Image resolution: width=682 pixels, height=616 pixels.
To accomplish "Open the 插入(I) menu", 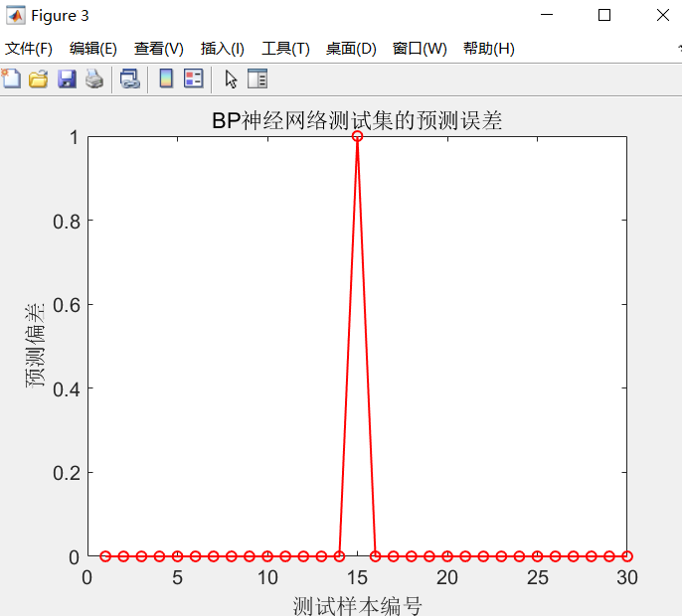I will click(223, 49).
